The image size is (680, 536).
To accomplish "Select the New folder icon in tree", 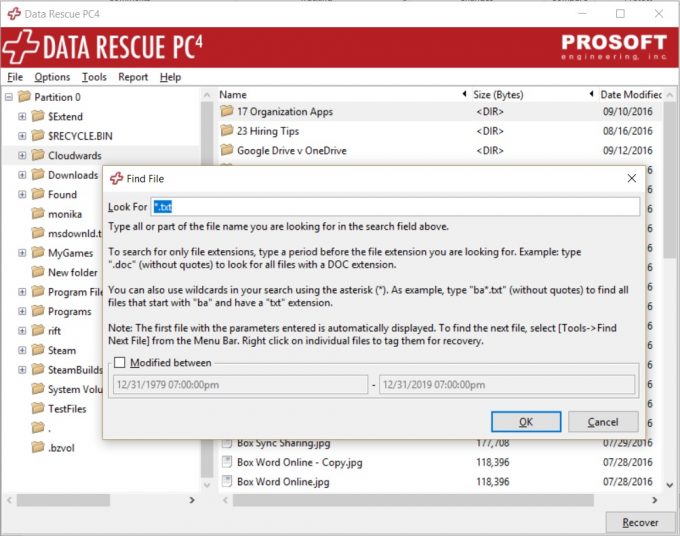I will [38, 272].
